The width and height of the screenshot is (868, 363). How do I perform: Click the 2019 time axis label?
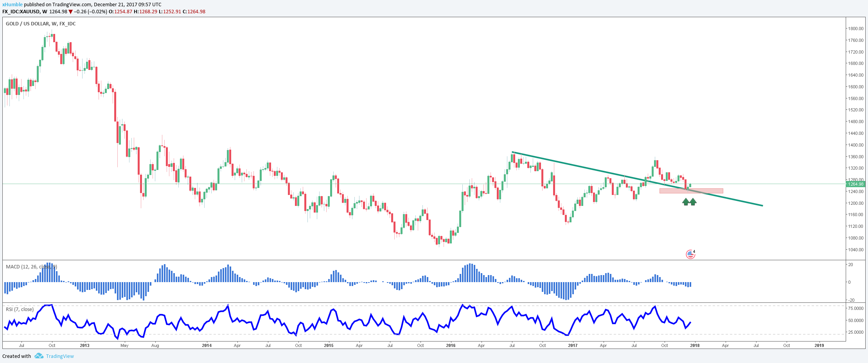click(819, 345)
